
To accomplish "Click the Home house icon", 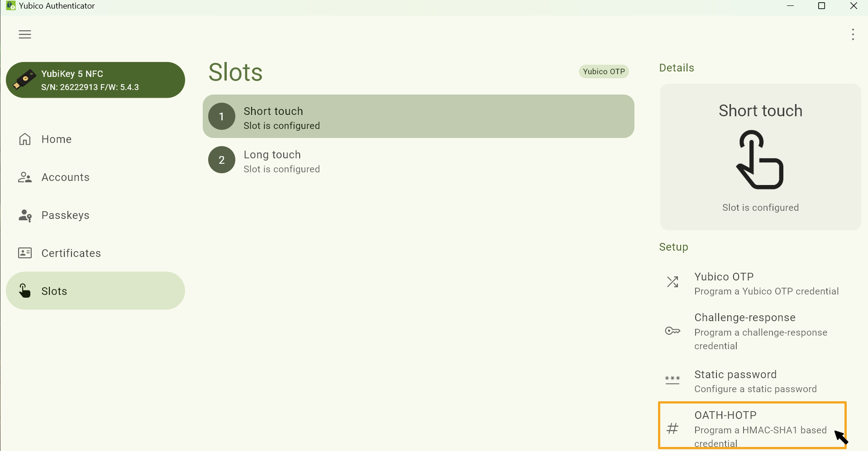I will click(x=25, y=139).
